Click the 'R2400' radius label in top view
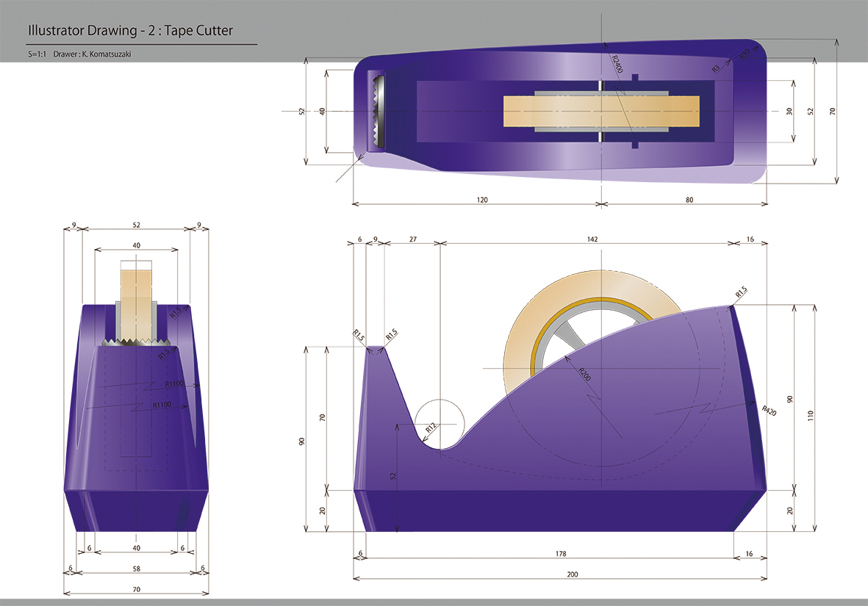The image size is (868, 606). (x=617, y=64)
